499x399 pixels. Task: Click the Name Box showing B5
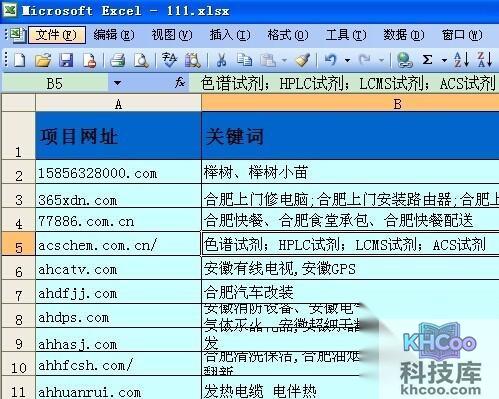(x=55, y=83)
